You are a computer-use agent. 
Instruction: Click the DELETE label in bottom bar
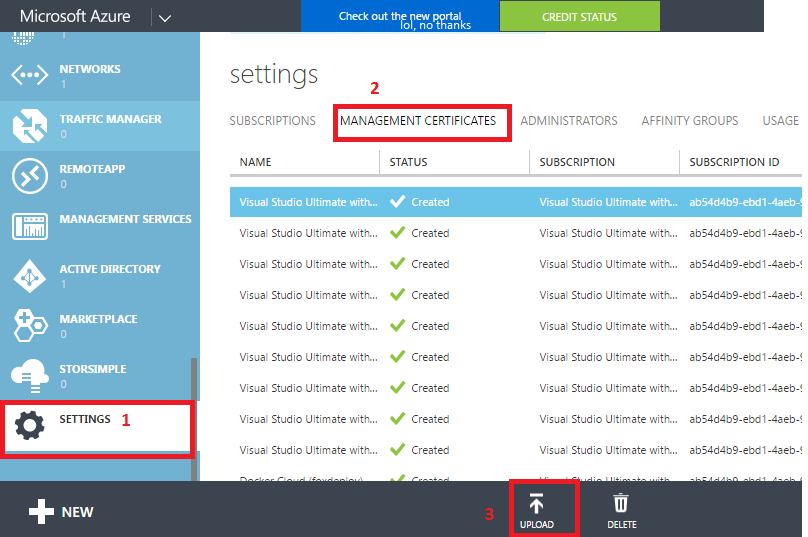point(621,525)
